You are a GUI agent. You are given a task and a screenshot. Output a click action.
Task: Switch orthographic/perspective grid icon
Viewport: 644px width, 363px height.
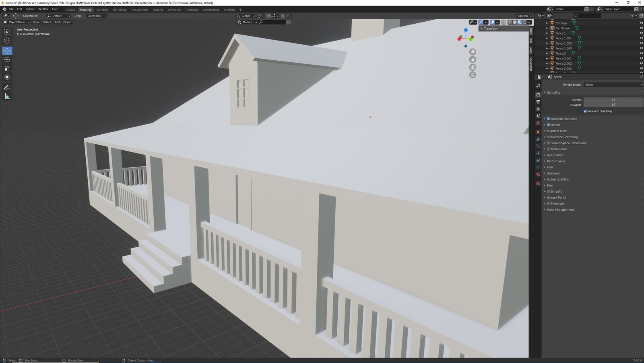[x=473, y=75]
